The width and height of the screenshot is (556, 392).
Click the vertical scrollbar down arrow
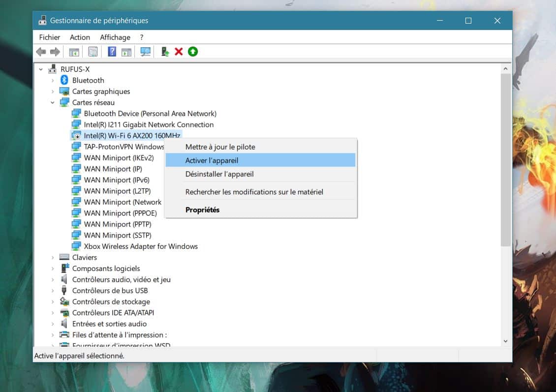pyautogui.click(x=505, y=341)
